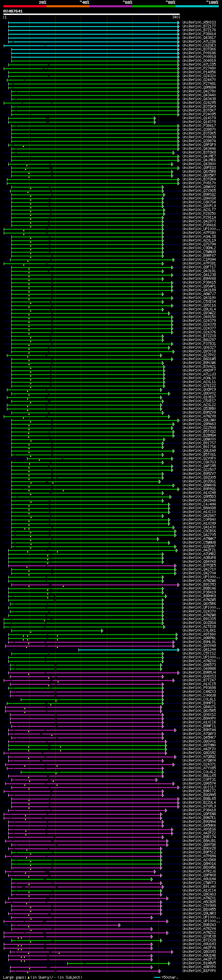Click the UniRef100_B3TDK4 hit label
This screenshot has height=980, width=222.
pyautogui.click(x=199, y=179)
